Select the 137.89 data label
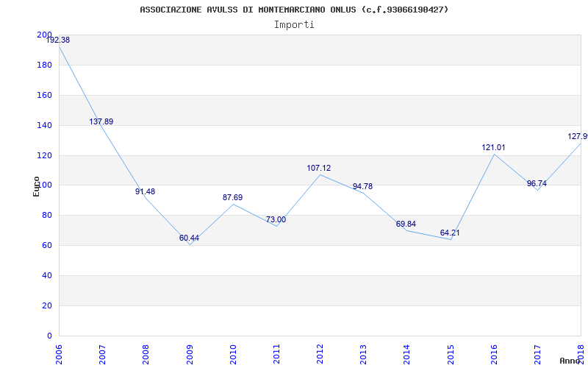This screenshot has width=588, height=368. (101, 121)
